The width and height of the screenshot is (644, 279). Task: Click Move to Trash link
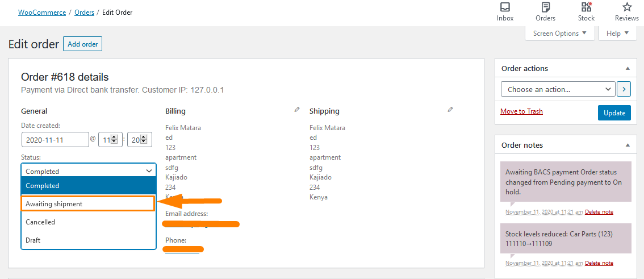521,111
